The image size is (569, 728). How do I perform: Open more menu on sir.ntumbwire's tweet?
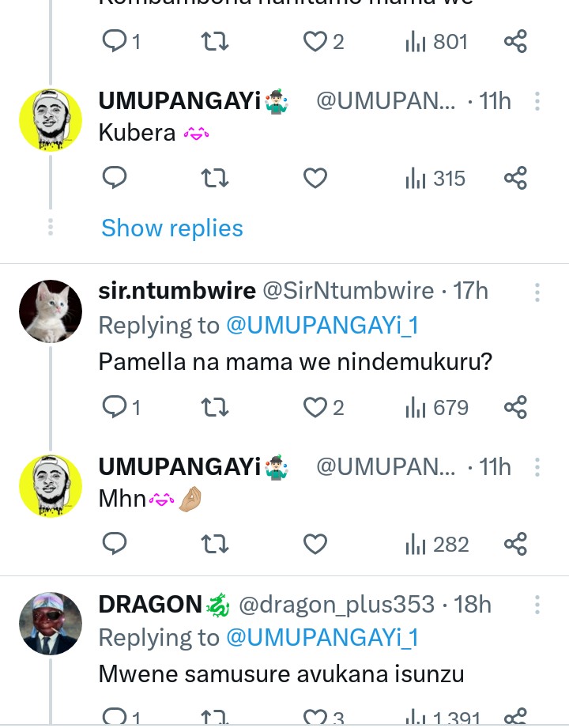pyautogui.click(x=537, y=293)
